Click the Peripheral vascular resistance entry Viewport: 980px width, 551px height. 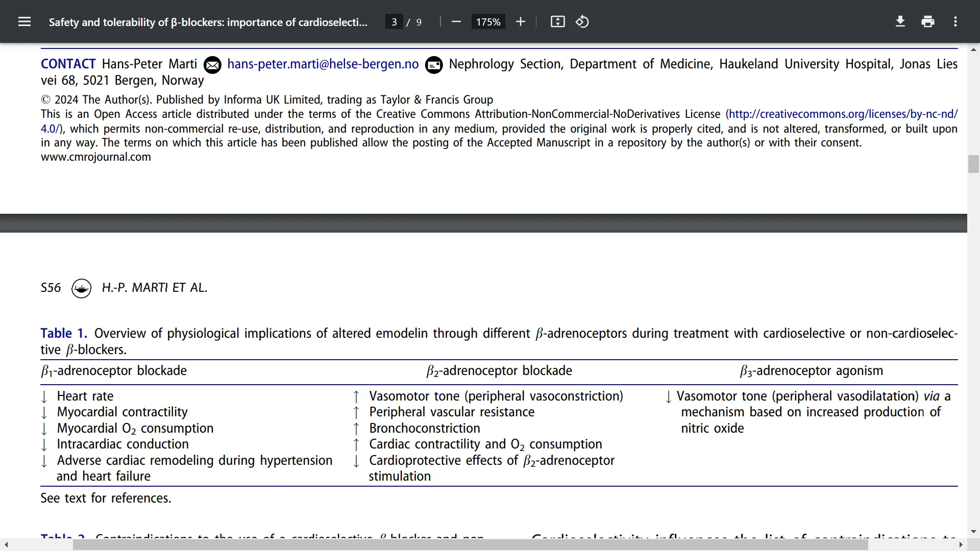[x=452, y=412]
